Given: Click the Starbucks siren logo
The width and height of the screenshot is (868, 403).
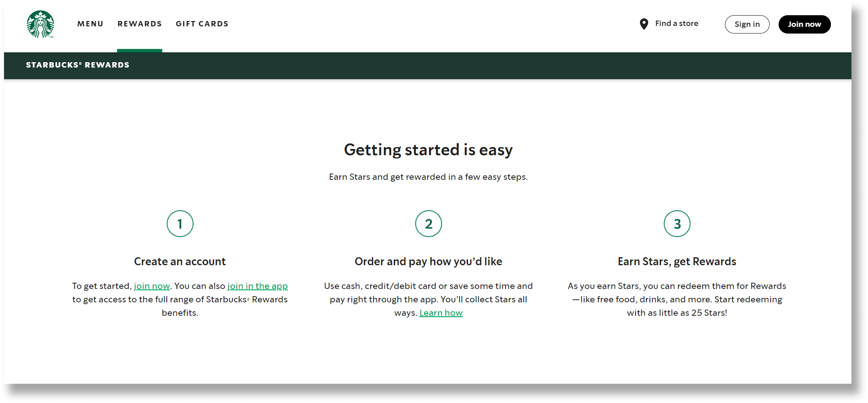Looking at the screenshot, I should pos(40,24).
